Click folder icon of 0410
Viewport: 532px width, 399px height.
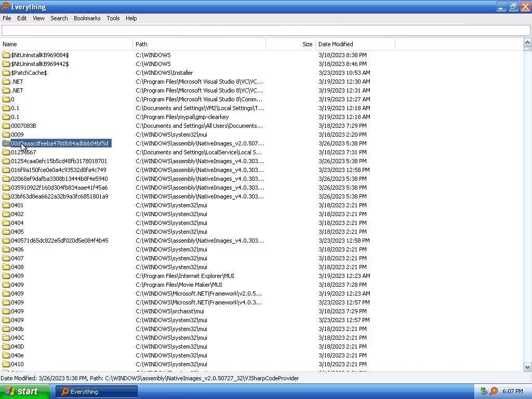(x=6, y=364)
